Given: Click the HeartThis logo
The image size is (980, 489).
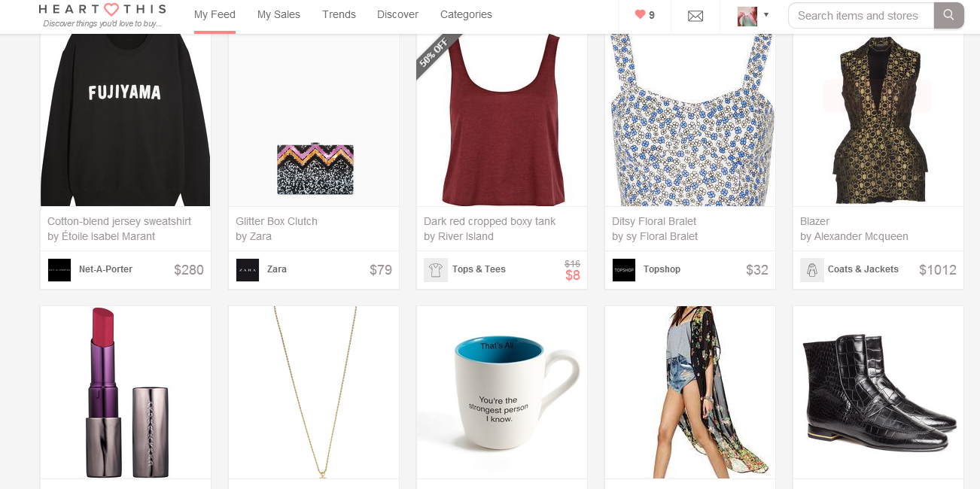Looking at the screenshot, I should [102, 11].
